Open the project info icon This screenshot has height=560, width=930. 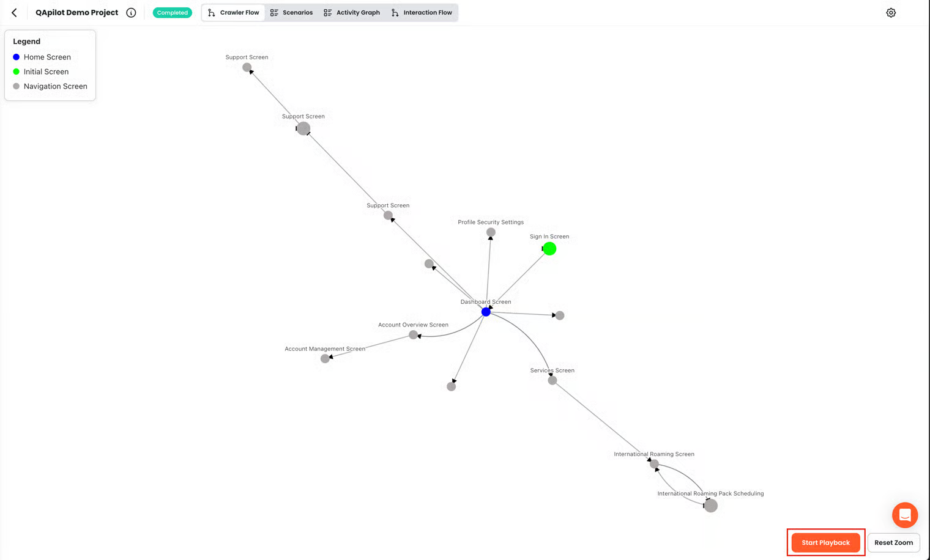pos(131,12)
